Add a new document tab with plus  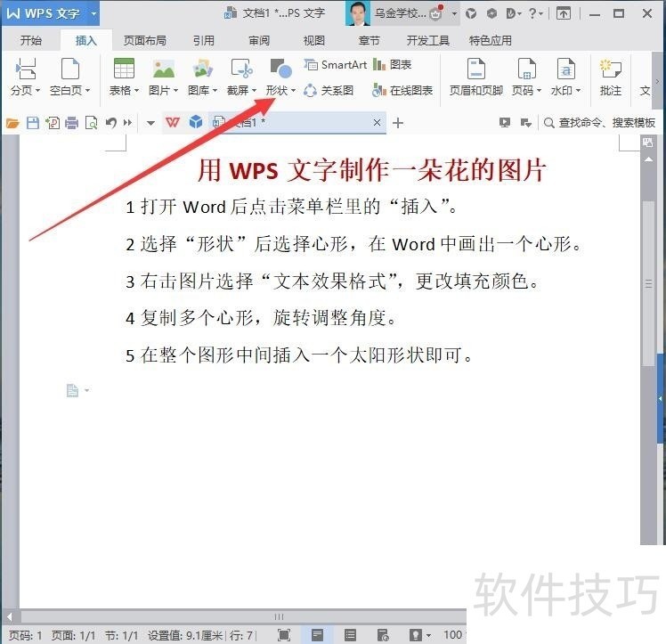(x=398, y=123)
